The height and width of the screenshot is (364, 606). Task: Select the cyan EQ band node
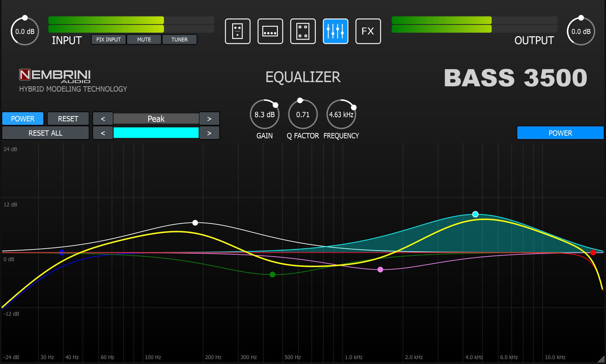pos(475,214)
